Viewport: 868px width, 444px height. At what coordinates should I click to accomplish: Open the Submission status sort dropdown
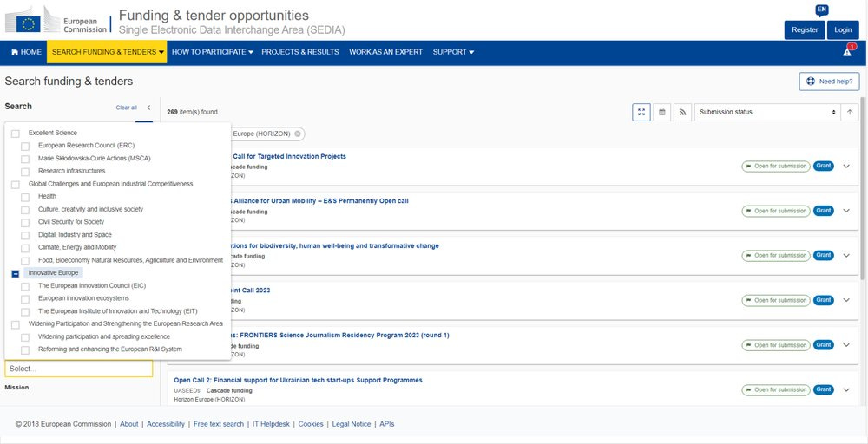point(766,112)
